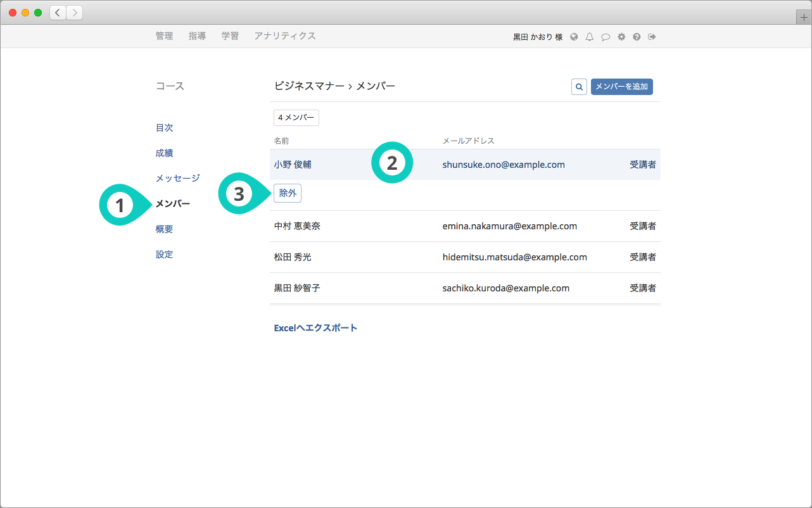The image size is (812, 508).
Task: Click the help question mark icon
Action: (x=637, y=37)
